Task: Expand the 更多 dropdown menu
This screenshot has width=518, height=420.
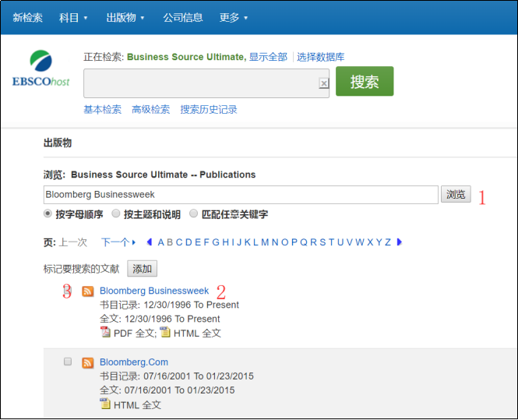Action: point(234,17)
